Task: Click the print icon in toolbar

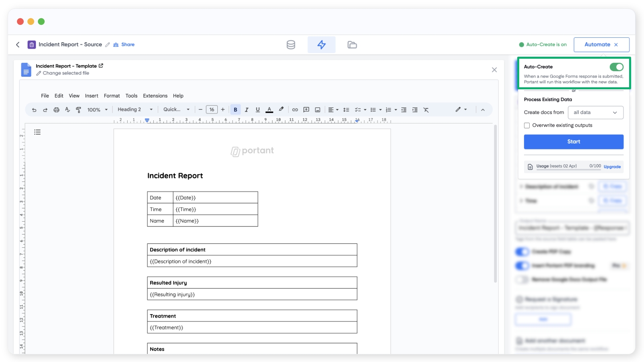Action: coord(56,110)
